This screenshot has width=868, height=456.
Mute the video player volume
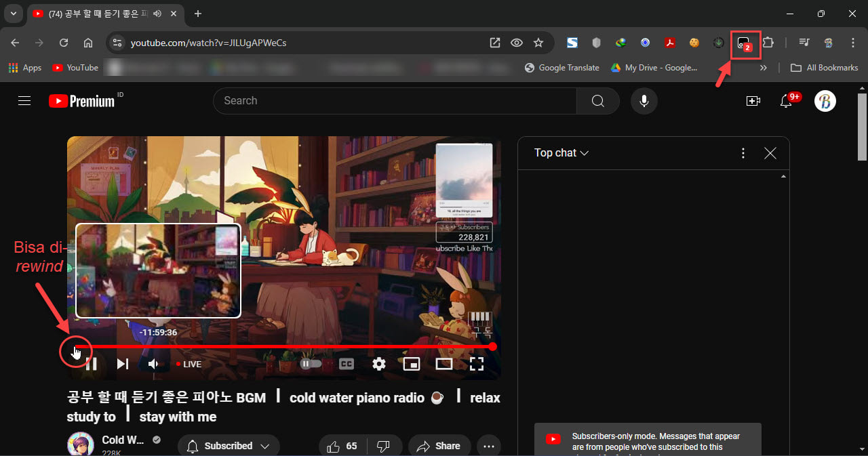click(154, 364)
